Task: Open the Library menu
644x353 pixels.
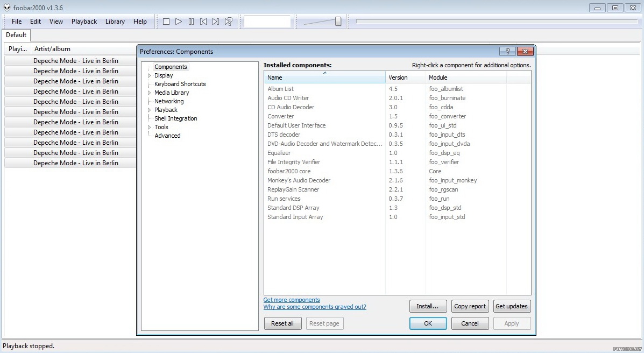Action: [x=115, y=22]
